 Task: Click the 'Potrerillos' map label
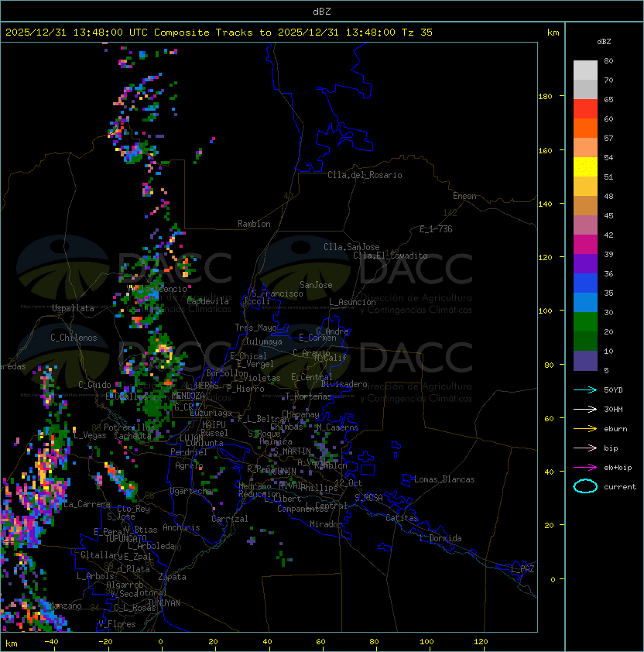[129, 427]
